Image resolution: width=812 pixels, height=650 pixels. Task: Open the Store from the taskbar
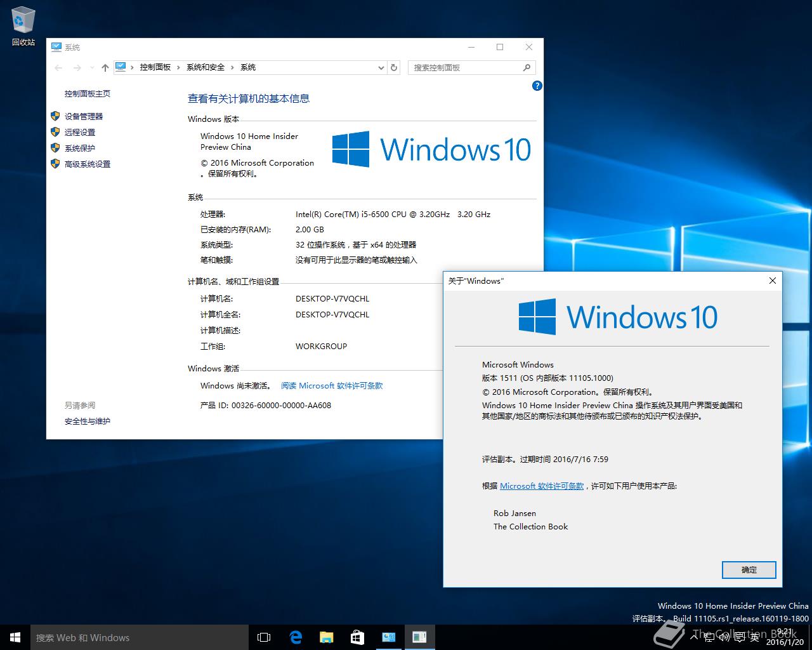(357, 637)
